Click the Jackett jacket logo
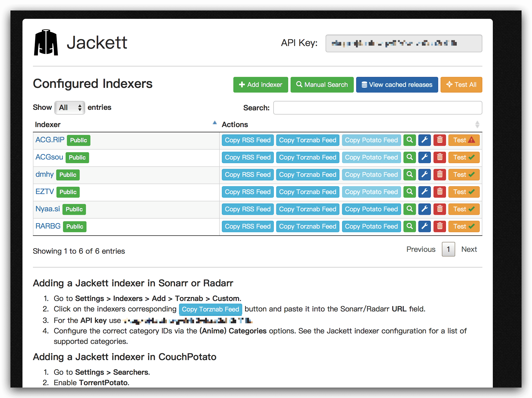This screenshot has width=532, height=398. point(46,42)
